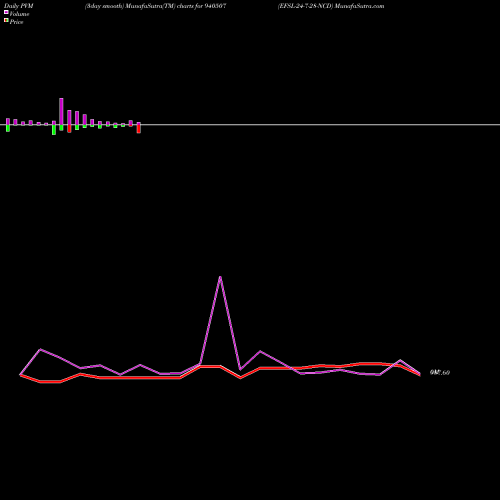The height and width of the screenshot is (500, 500).
Task: Click the 'Price' legend label
Action: click(16, 22)
